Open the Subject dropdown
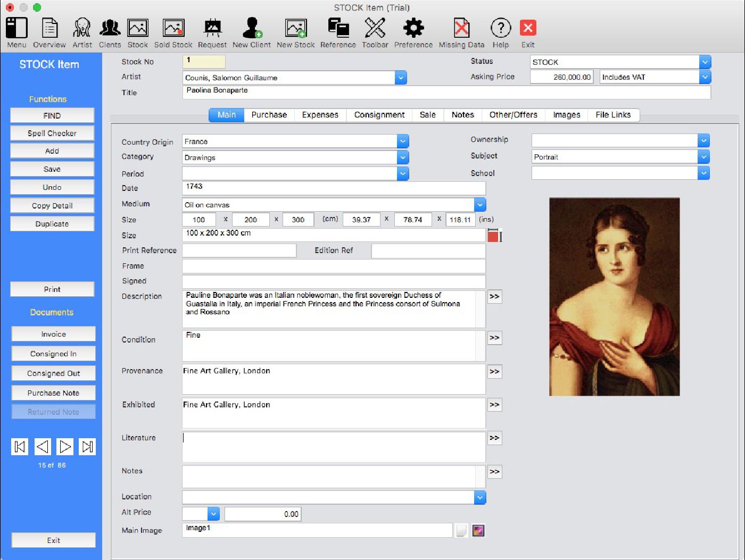 [x=703, y=157]
